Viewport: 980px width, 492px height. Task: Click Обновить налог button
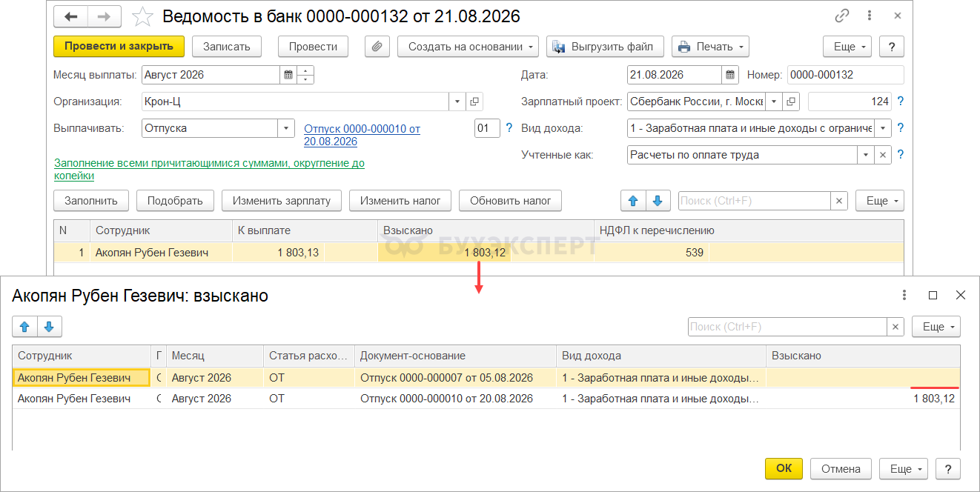tap(511, 200)
